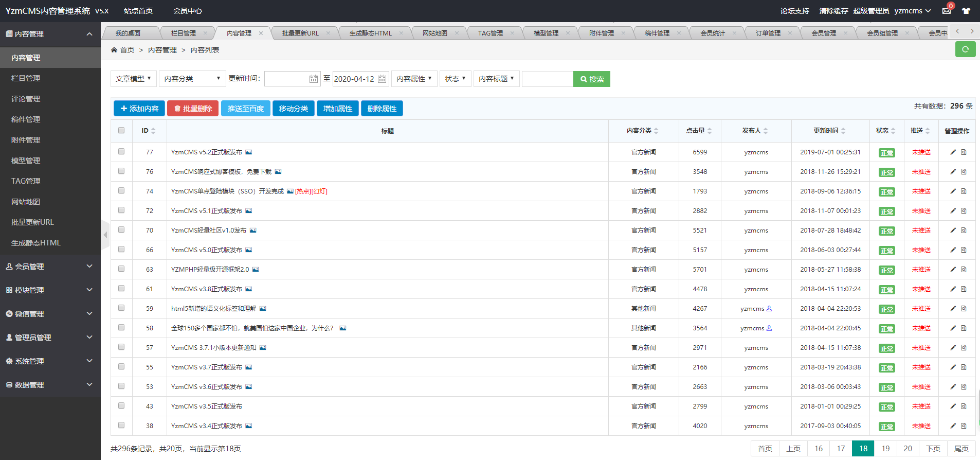Click image icon beside YzmCMS v5.2正式版发布
980x460 pixels.
248,152
